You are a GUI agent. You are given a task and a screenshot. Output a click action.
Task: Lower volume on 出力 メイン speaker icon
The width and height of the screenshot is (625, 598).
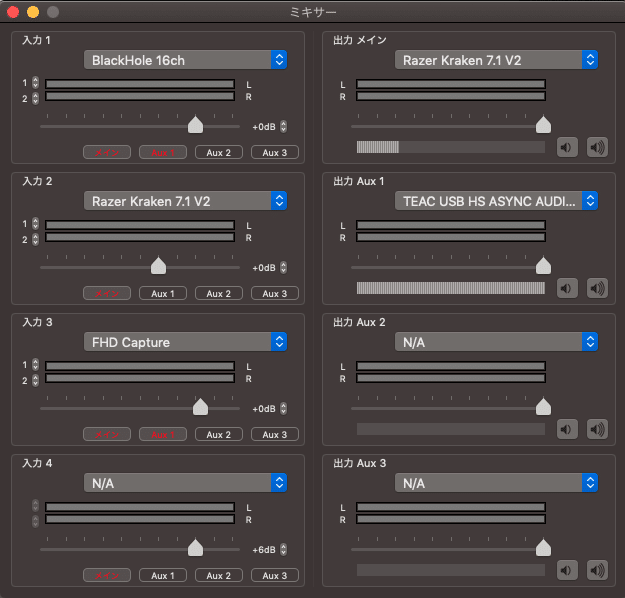click(x=567, y=148)
